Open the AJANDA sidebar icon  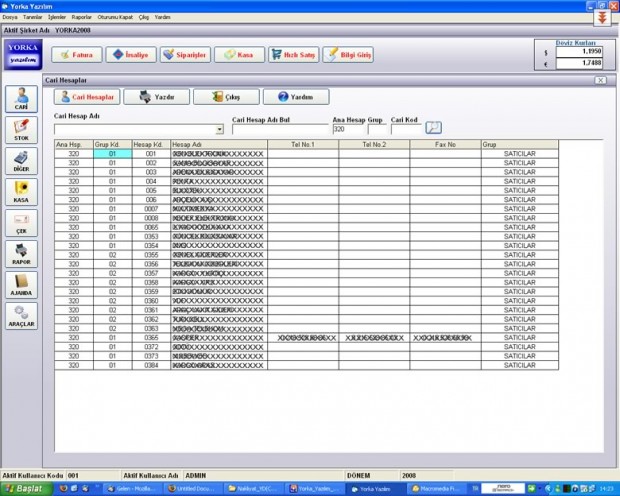point(21,285)
